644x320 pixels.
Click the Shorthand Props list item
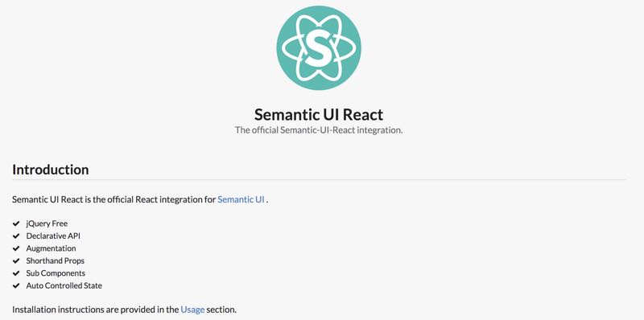[x=55, y=261]
